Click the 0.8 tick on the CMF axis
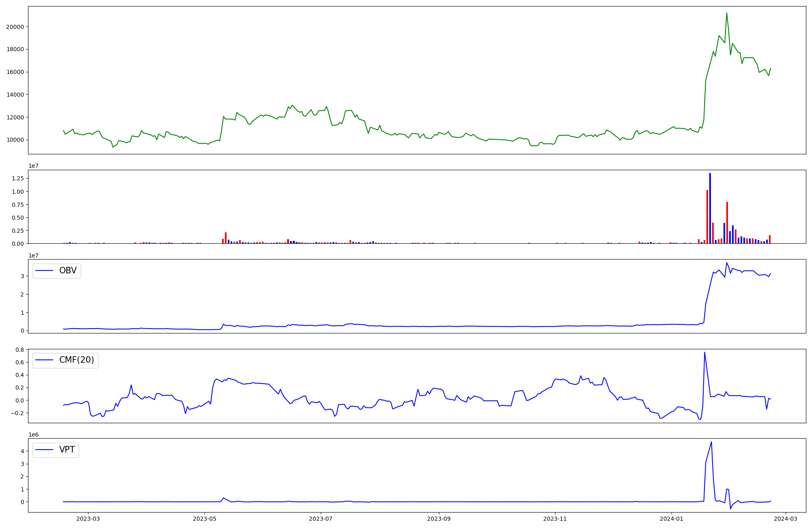Image resolution: width=812 pixels, height=528 pixels. coord(19,350)
